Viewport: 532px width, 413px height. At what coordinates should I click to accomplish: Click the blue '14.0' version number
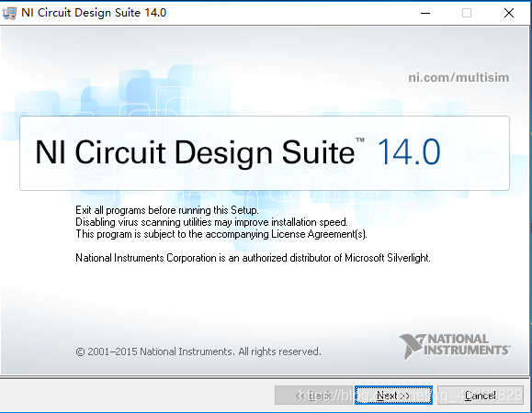pos(409,152)
